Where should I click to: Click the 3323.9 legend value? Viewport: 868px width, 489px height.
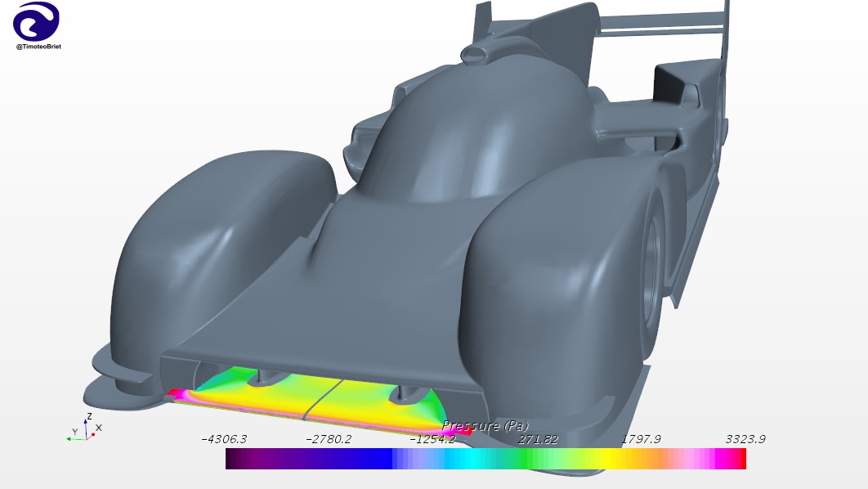745,439
